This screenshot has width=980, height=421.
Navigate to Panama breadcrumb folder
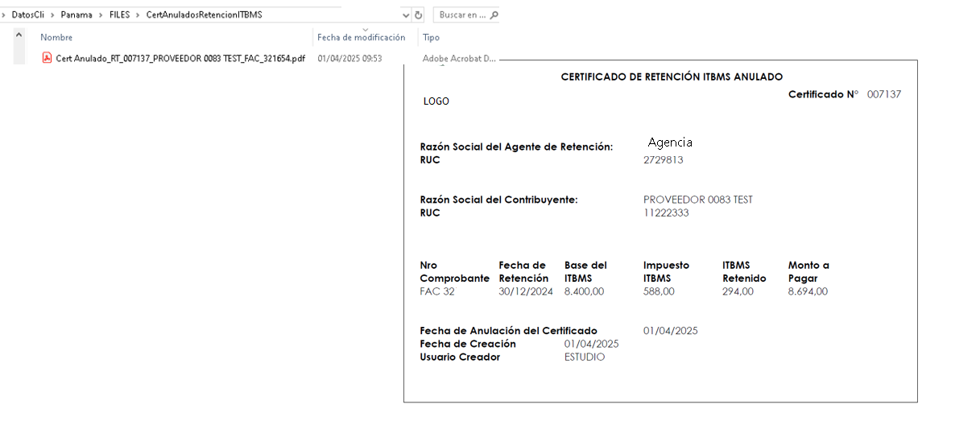click(76, 15)
